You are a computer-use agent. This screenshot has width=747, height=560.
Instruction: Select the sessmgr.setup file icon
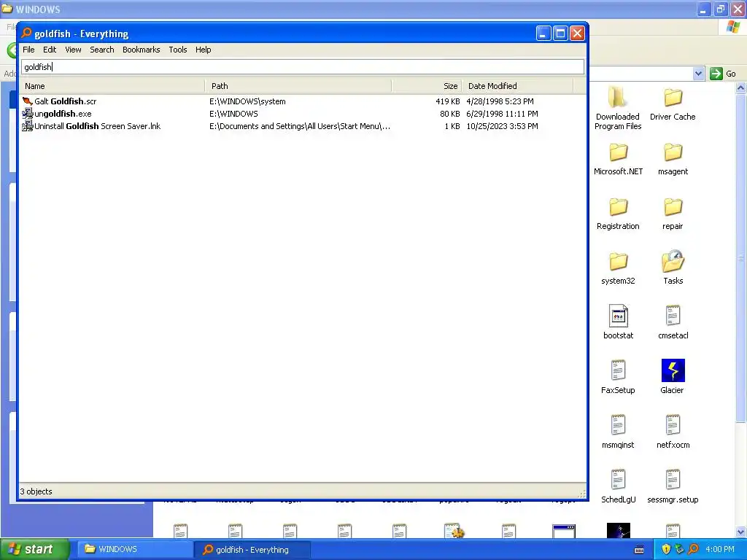point(673,480)
